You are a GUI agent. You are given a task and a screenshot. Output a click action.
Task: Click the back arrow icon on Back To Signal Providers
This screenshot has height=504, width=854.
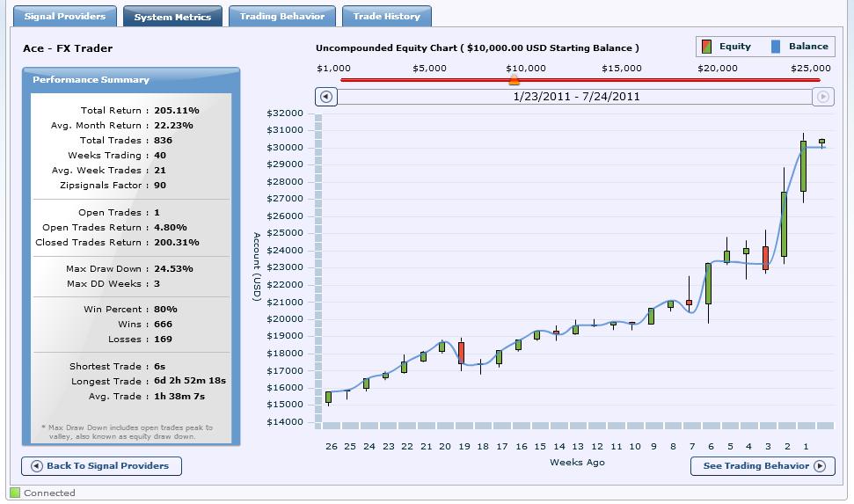tap(36, 466)
